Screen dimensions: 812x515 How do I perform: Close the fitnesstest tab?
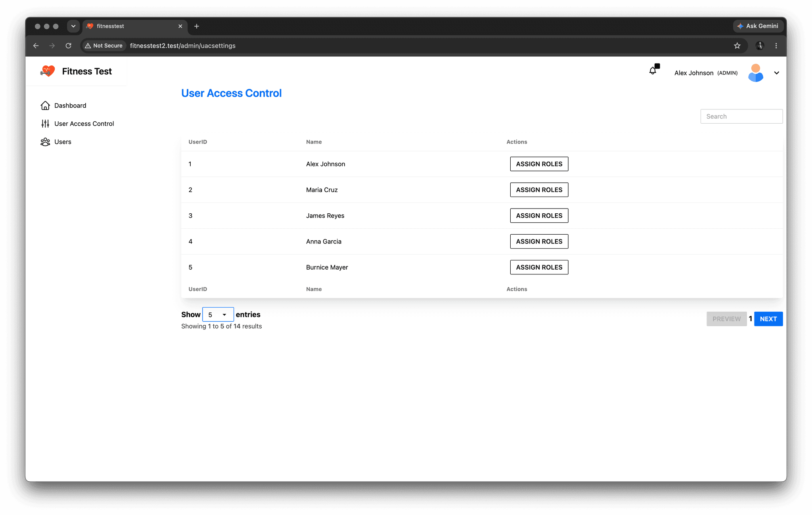[x=180, y=26]
